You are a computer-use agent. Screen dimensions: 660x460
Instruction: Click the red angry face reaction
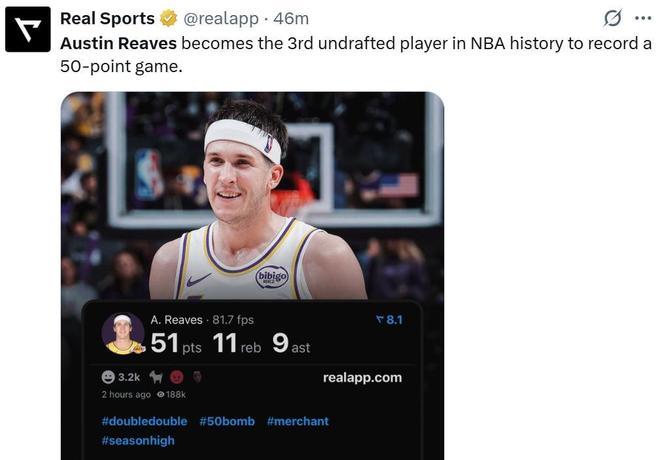click(x=177, y=377)
